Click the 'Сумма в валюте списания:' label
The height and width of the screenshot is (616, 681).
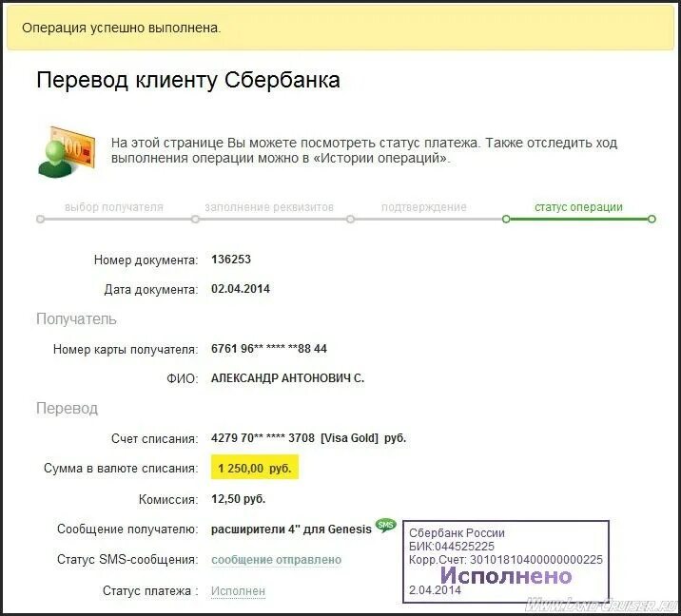pyautogui.click(x=121, y=469)
